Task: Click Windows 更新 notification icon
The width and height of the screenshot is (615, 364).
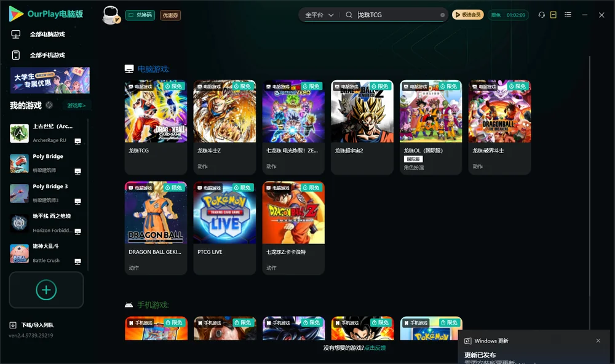Action: tap(468, 341)
